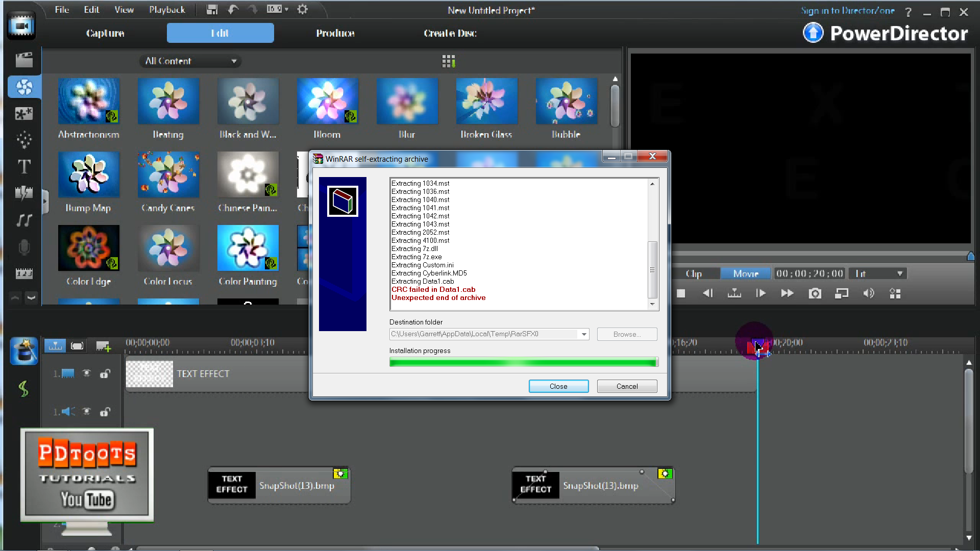Toggle lock on audio track 1
Image resolution: width=980 pixels, height=551 pixels.
(x=105, y=411)
